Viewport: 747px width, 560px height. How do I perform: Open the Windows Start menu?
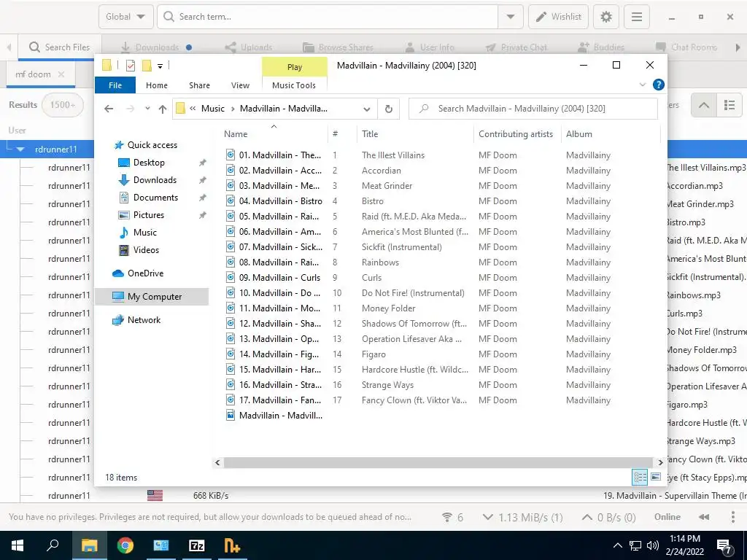pos(18,545)
